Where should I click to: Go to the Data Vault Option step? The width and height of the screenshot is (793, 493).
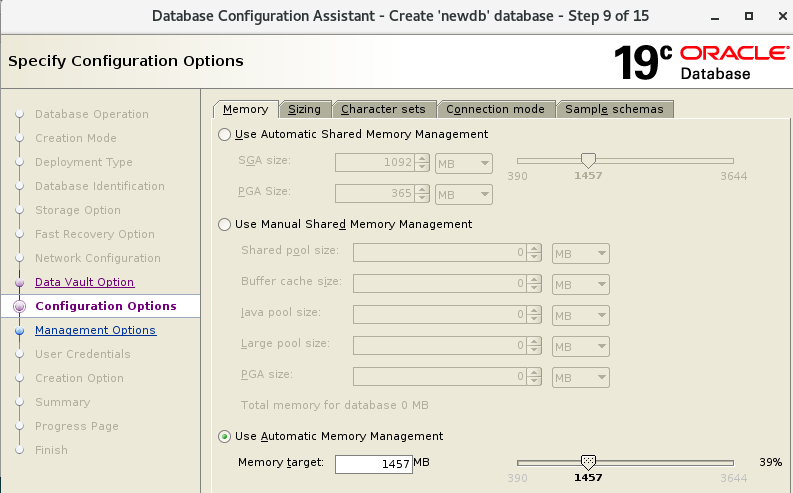click(84, 282)
